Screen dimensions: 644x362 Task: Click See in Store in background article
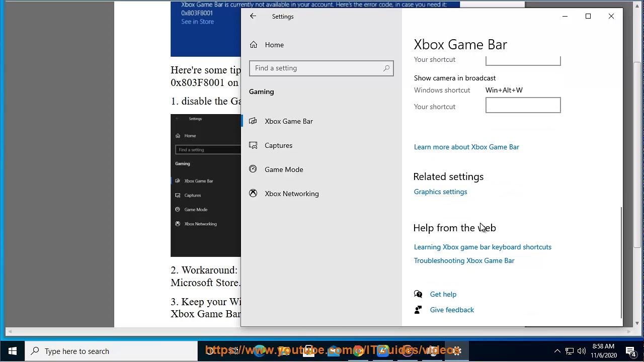click(197, 22)
